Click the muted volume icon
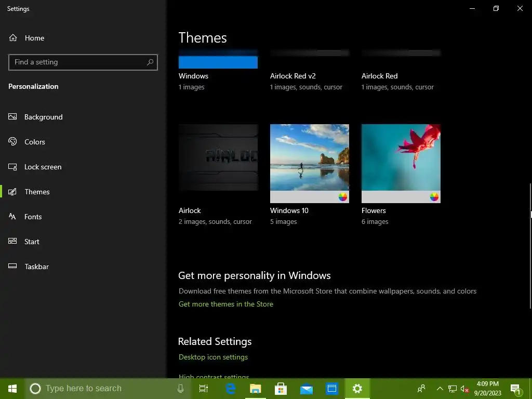This screenshot has width=532, height=399. click(x=464, y=389)
